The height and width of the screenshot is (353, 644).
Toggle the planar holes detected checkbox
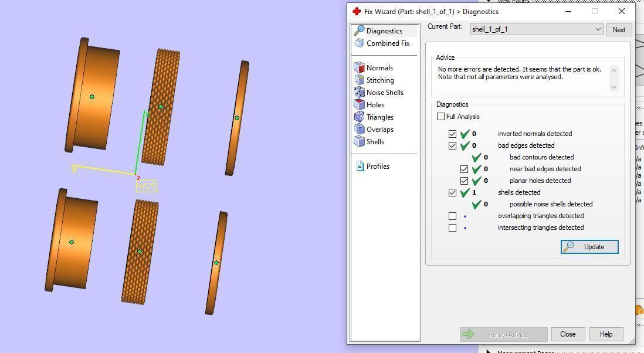[x=464, y=181]
